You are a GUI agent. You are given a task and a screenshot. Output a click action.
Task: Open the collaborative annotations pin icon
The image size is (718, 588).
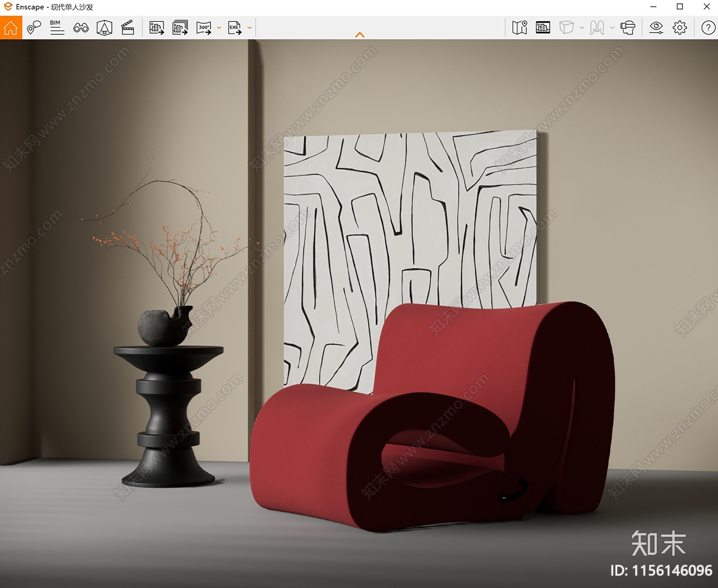tap(34, 28)
